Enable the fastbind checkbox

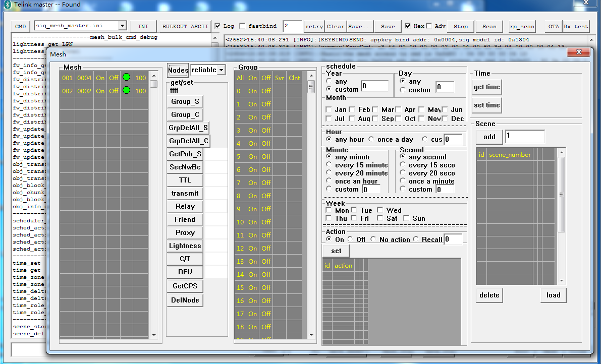click(x=242, y=26)
